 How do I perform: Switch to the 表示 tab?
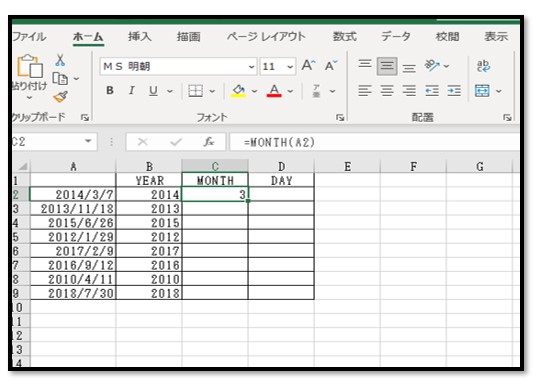(x=496, y=36)
